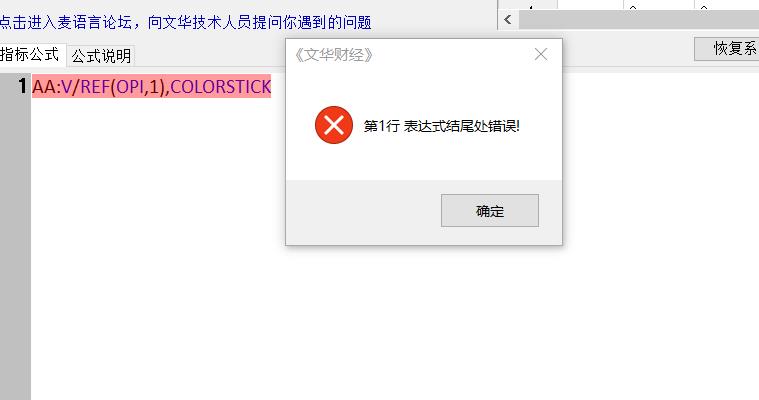
Task: Click the rightmost small caret above the scrollbar
Action: [704, 7]
